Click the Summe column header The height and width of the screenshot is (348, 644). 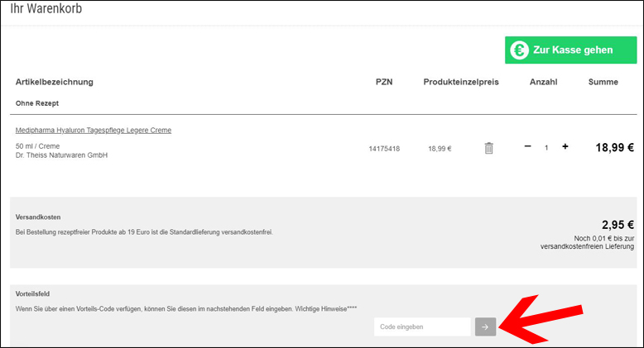[x=603, y=82]
